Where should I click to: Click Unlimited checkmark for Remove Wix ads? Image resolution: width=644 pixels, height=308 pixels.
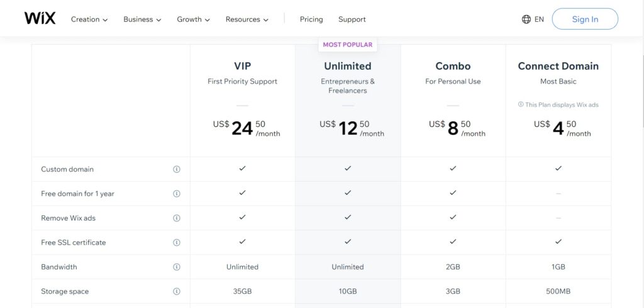(x=348, y=217)
